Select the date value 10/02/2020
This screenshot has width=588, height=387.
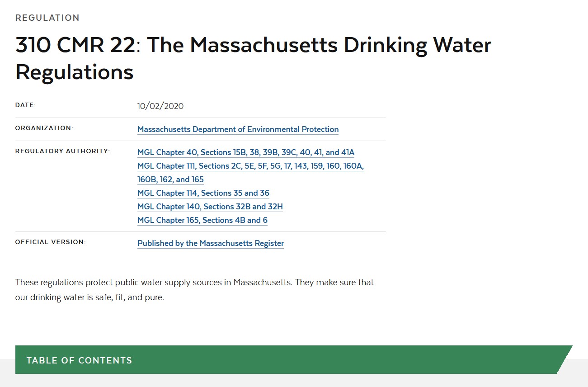click(160, 106)
